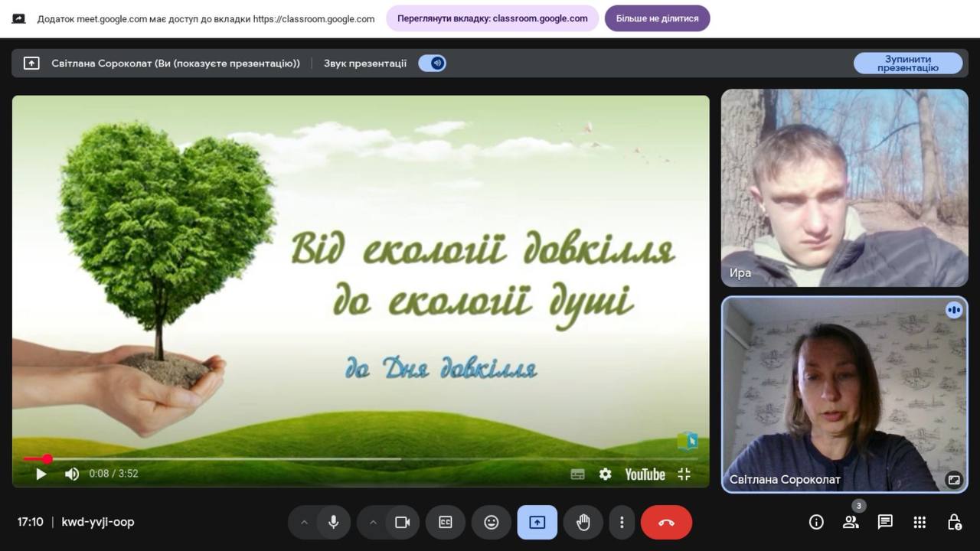Open the video on YouTube logo

click(645, 474)
